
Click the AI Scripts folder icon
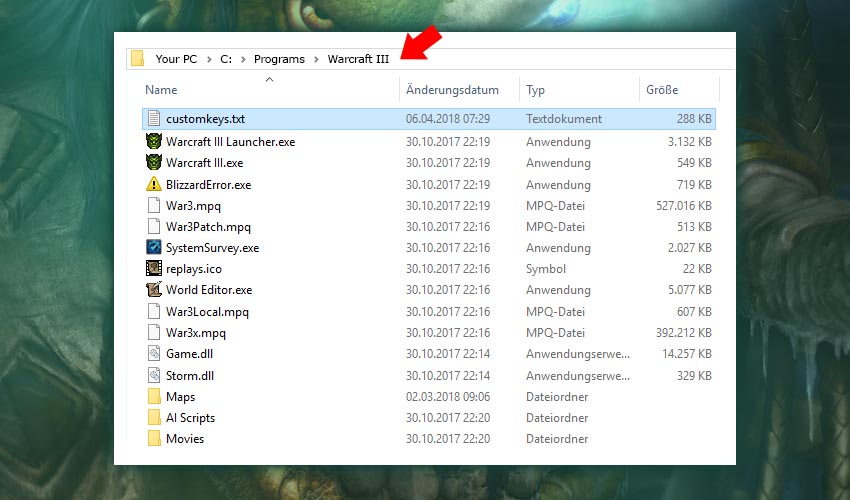154,418
